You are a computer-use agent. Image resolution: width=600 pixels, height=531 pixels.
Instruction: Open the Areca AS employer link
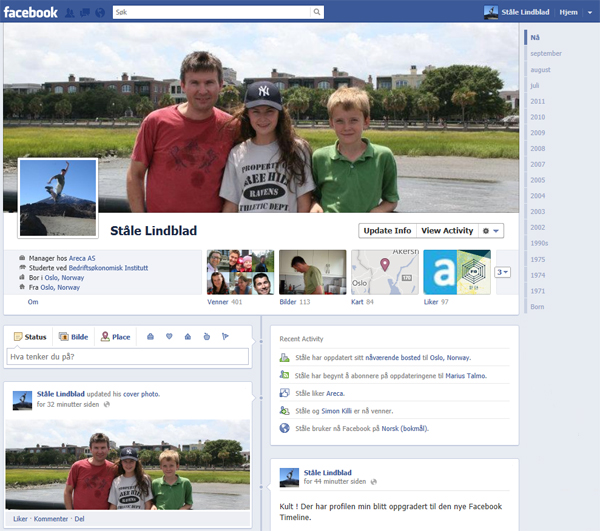coord(82,258)
